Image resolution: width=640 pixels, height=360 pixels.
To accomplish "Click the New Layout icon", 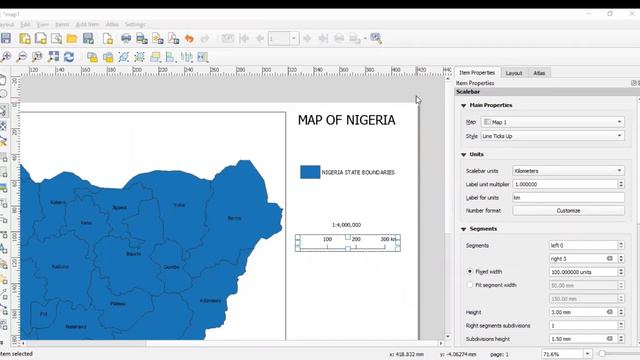I will pyautogui.click(x=25, y=38).
